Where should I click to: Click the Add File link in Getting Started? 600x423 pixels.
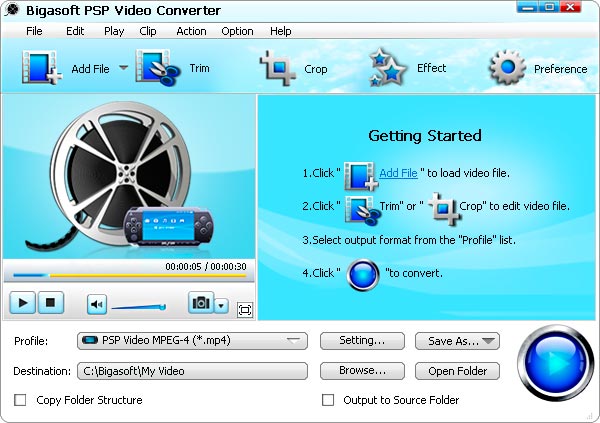coord(398,173)
